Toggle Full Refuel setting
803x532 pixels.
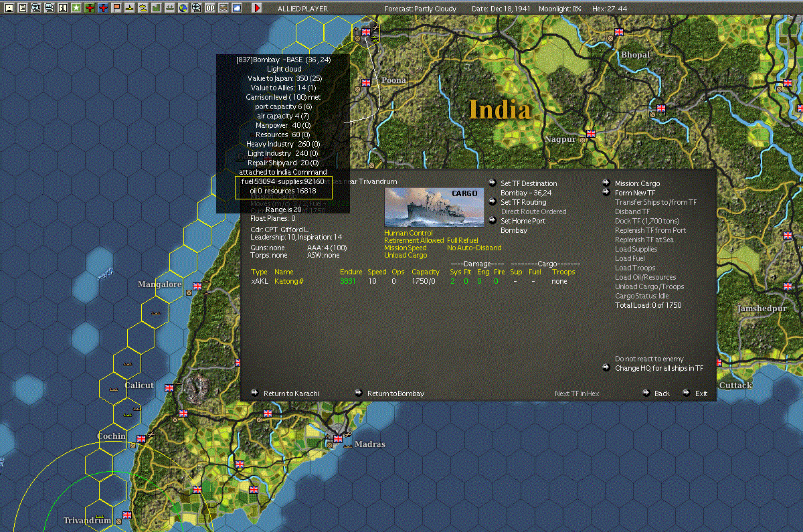(462, 240)
